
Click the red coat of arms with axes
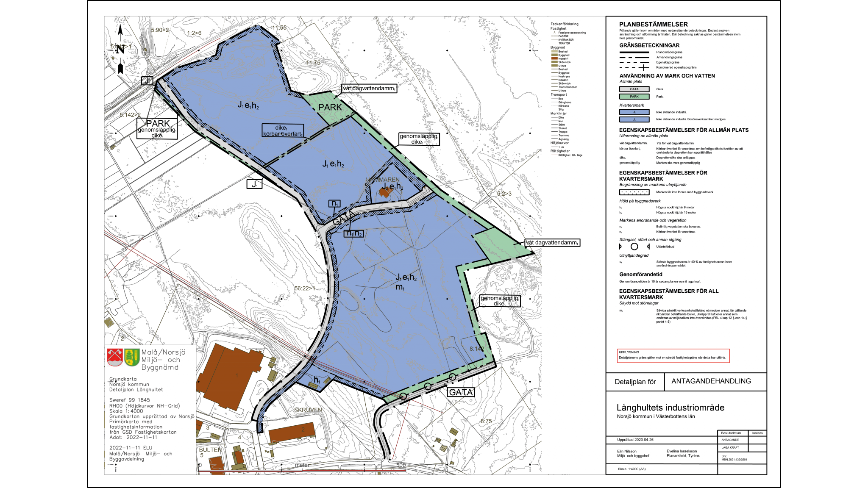(115, 357)
